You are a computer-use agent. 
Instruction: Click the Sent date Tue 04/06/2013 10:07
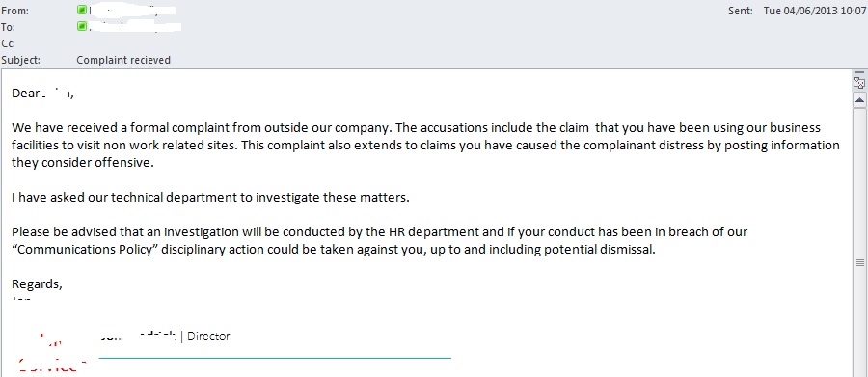(x=814, y=11)
